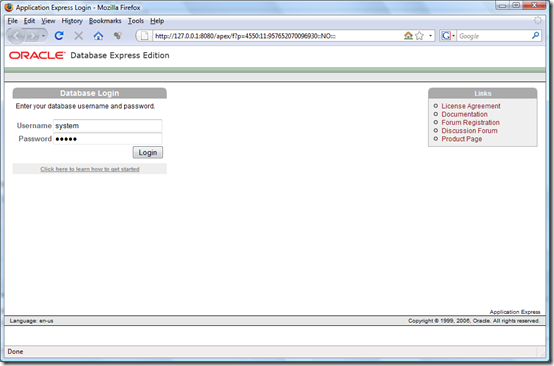Screen dimensions: 554x366
Task: Click the Username field containing system
Action: [x=108, y=126]
